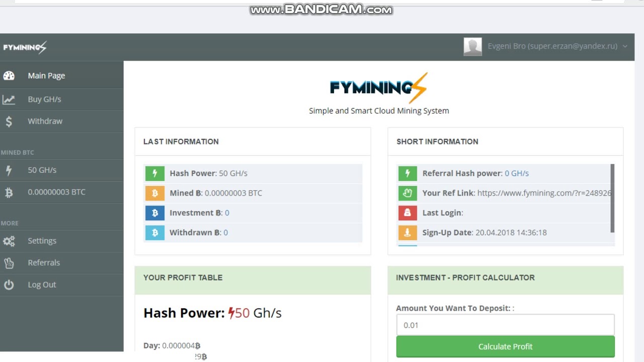
Task: Click the dollar icon beside Withdraw
Action: pos(9,121)
